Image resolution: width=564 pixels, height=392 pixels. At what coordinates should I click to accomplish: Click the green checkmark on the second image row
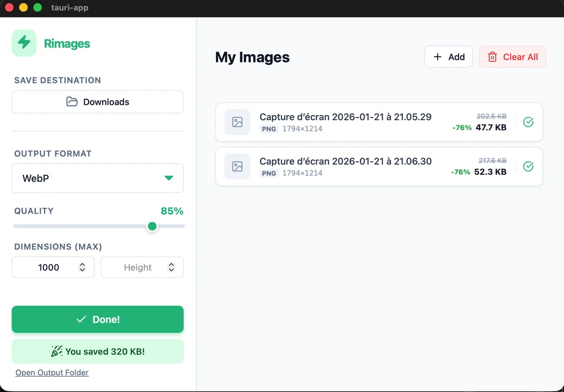(x=528, y=166)
